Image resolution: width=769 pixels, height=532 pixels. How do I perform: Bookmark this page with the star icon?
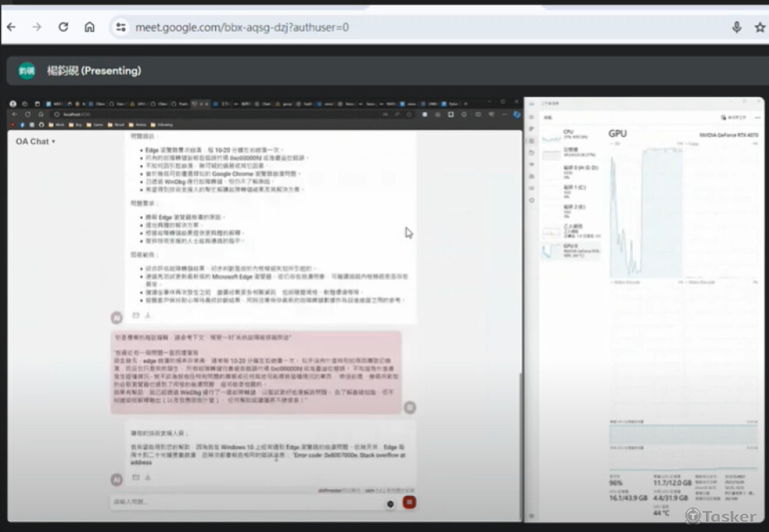click(760, 27)
